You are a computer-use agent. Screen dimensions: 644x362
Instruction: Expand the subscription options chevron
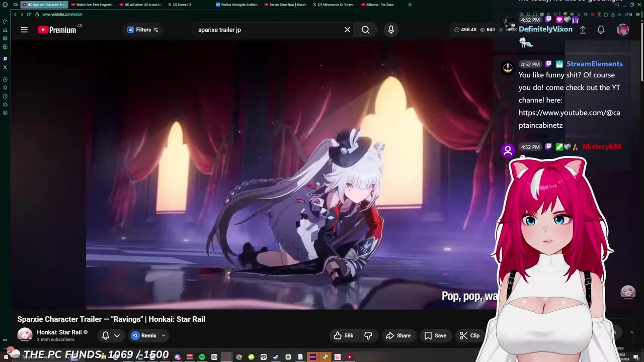117,335
